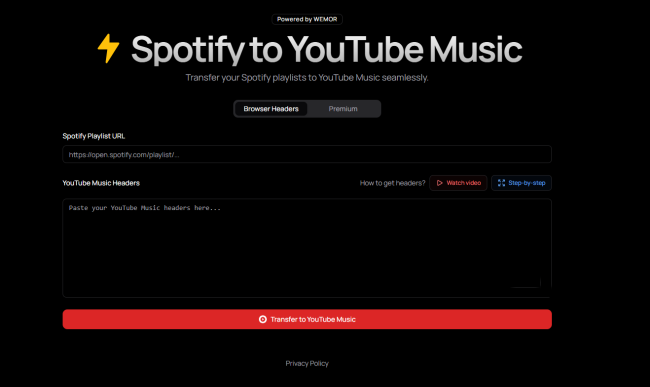The width and height of the screenshot is (650, 387).
Task: Switch to the Browser Headers tab
Action: [271, 109]
